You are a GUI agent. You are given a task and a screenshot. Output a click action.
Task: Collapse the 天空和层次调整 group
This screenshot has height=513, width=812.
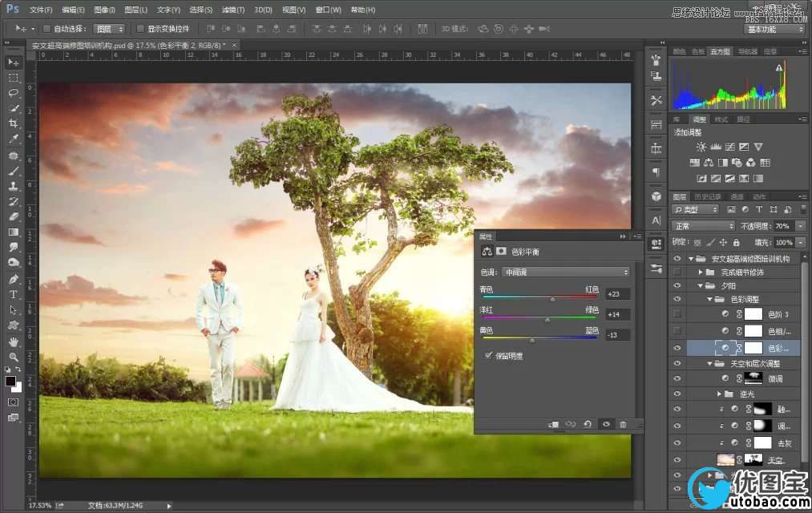pos(709,364)
